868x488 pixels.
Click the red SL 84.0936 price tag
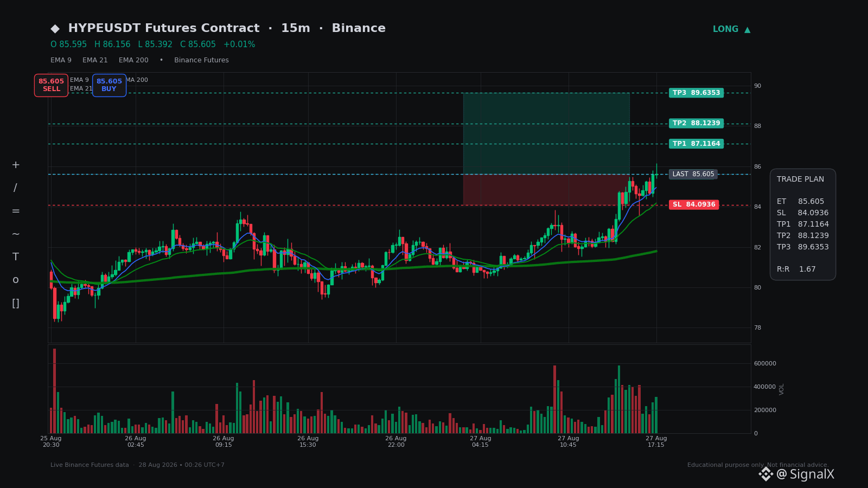pos(694,204)
